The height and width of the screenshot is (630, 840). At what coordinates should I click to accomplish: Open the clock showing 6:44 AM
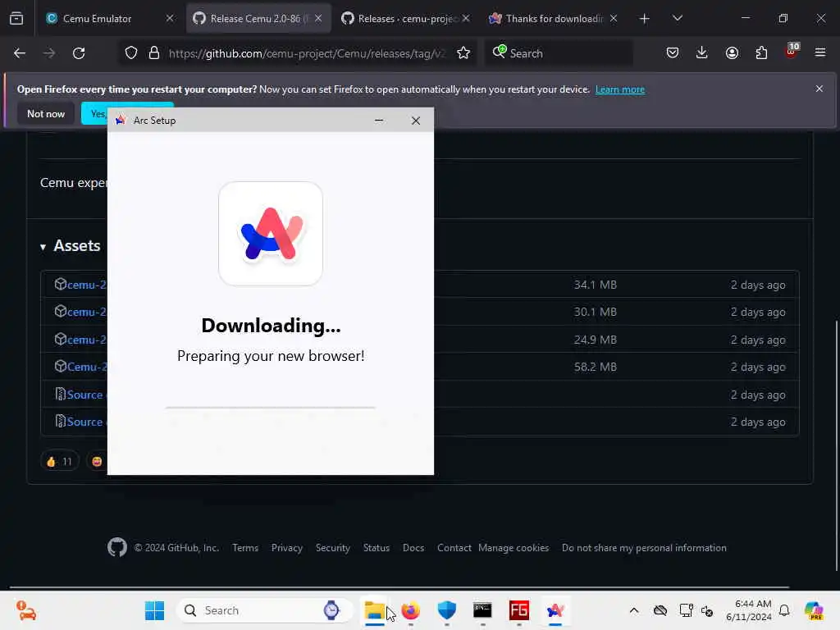pyautogui.click(x=748, y=610)
